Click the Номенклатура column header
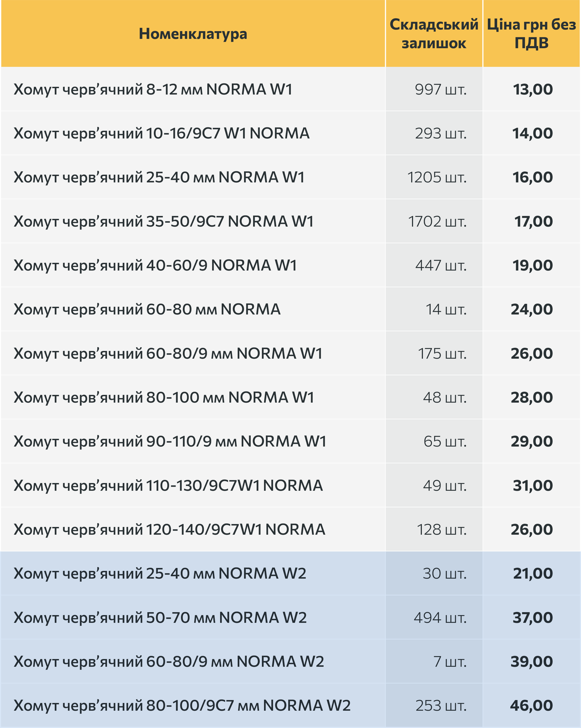 point(193,34)
